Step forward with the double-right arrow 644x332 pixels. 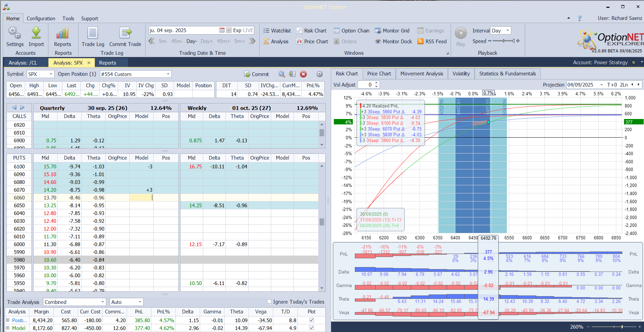coord(252,41)
